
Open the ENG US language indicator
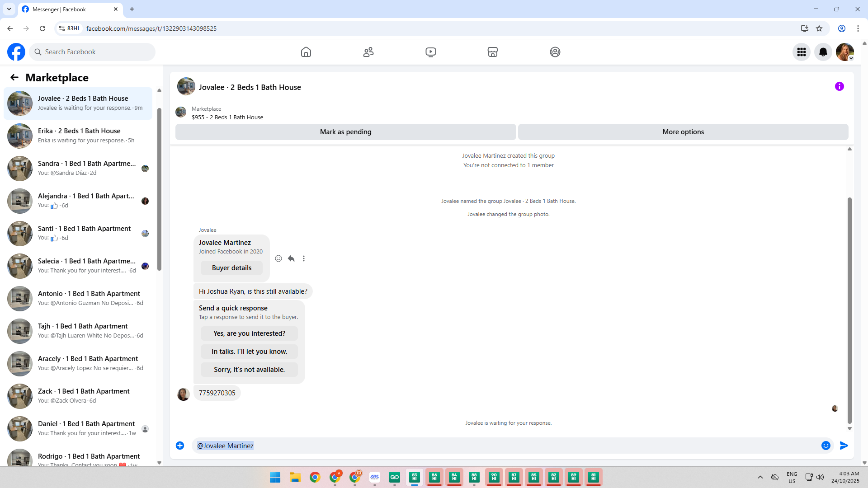[x=792, y=477]
